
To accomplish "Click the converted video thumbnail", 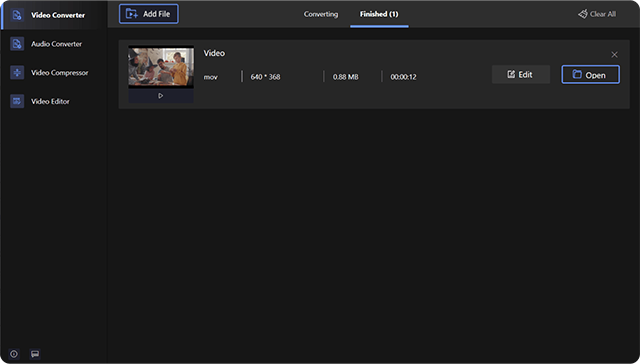I will click(x=161, y=67).
